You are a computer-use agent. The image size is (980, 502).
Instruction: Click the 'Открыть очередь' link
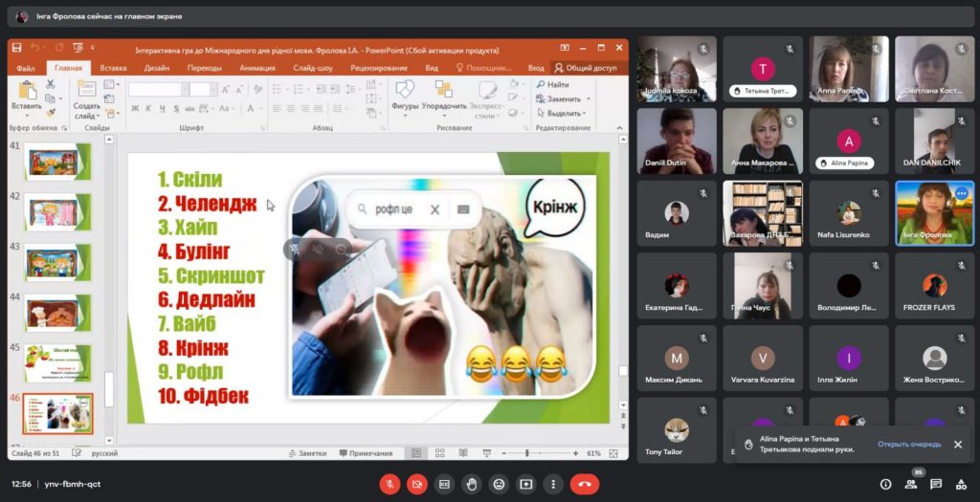pos(908,445)
